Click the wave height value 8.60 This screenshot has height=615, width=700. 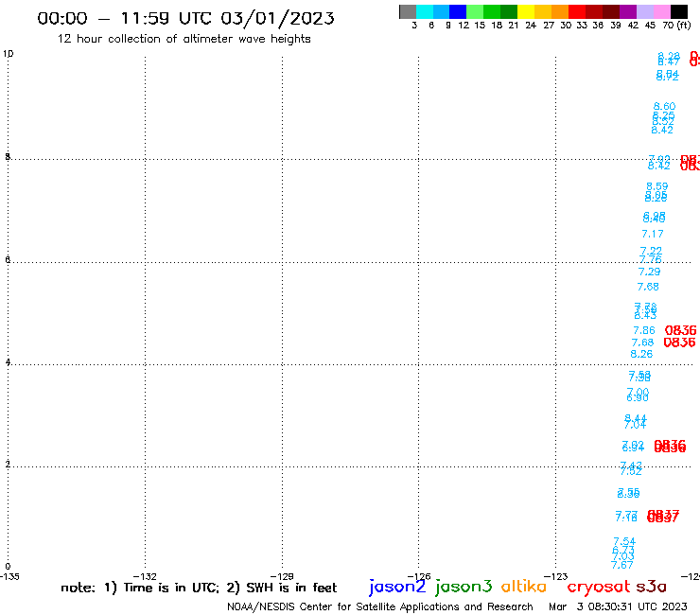[x=664, y=106]
